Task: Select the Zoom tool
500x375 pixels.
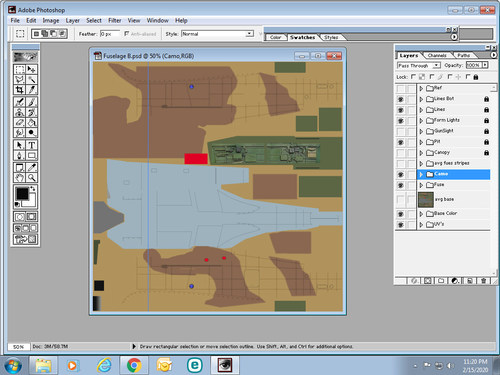Action: [31, 177]
